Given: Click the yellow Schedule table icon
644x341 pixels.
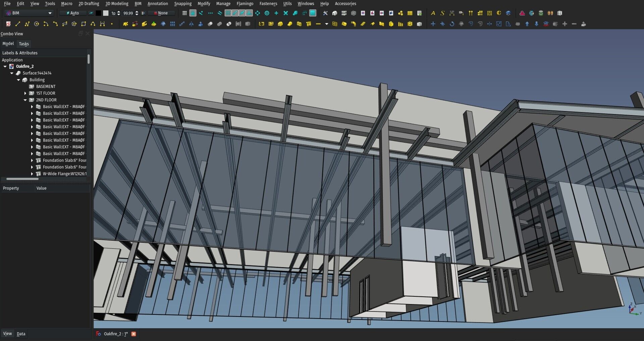Looking at the screenshot, I should 410,13.
